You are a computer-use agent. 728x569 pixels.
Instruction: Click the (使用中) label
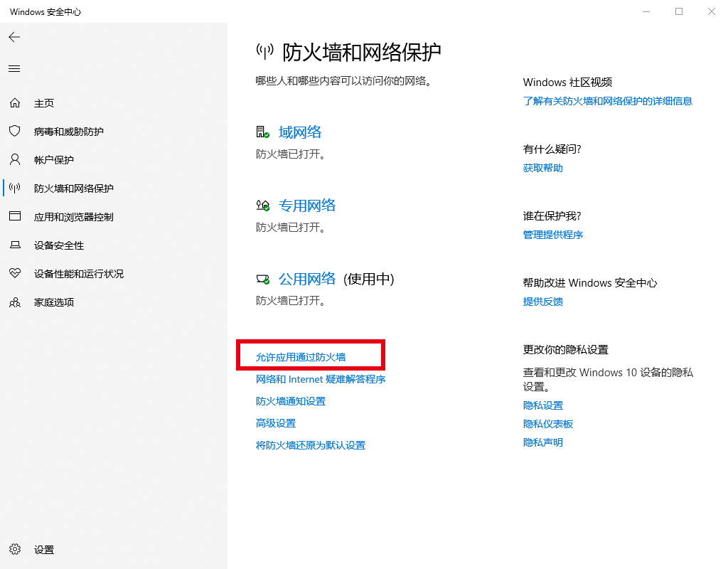click(369, 279)
